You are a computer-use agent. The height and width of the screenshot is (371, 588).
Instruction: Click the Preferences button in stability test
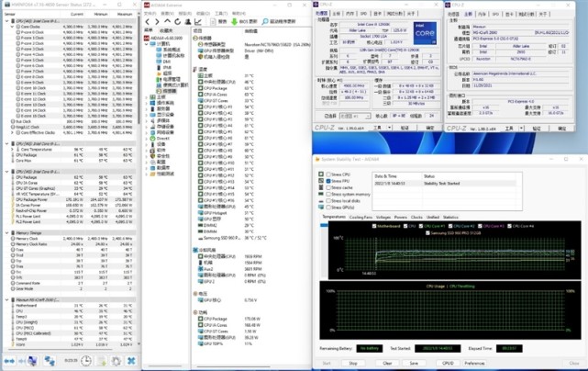click(x=474, y=363)
